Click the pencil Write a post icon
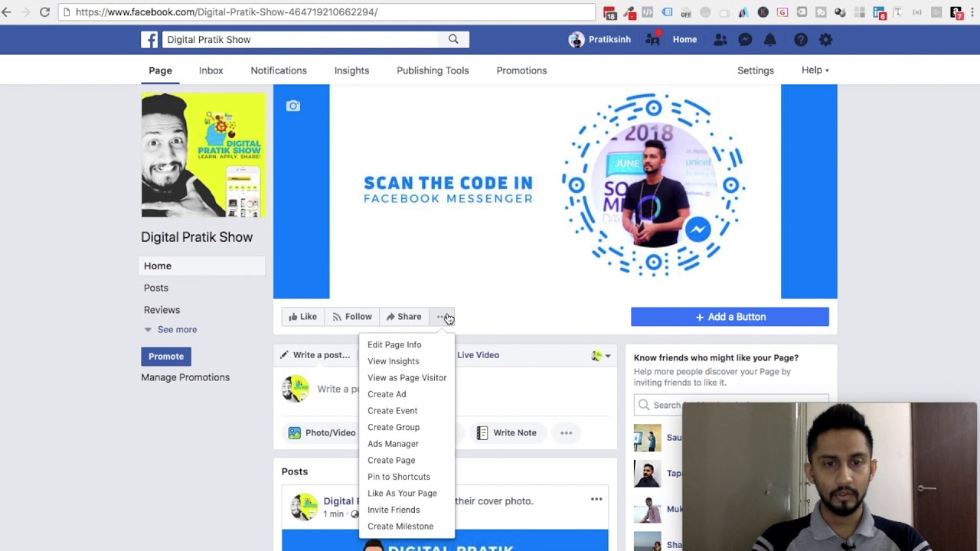The height and width of the screenshot is (551, 980). click(x=284, y=355)
